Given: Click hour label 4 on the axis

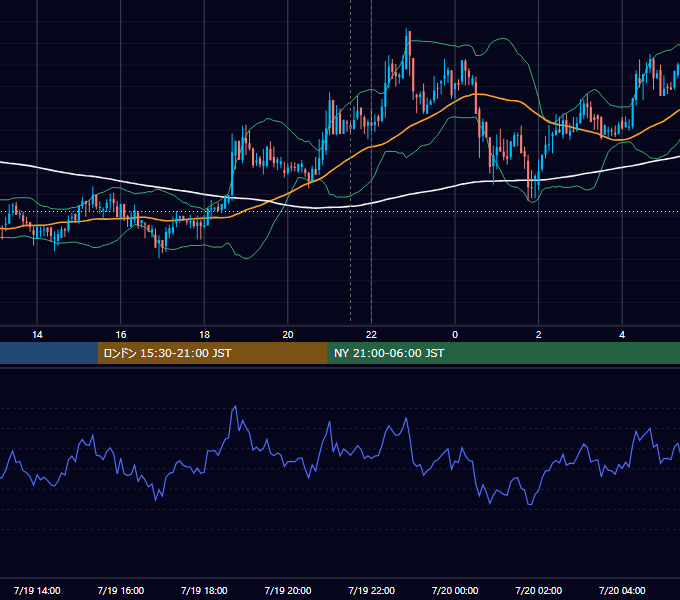Looking at the screenshot, I should pos(622,335).
